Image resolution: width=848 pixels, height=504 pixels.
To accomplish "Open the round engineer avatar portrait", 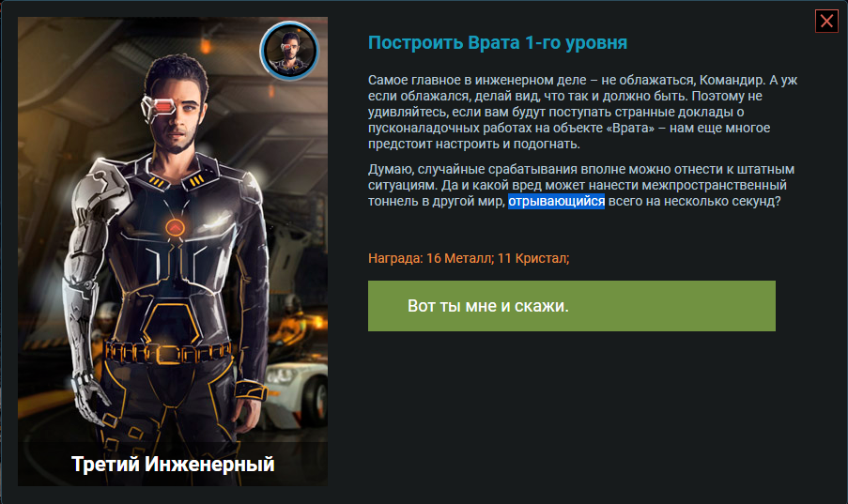I will coord(289,51).
